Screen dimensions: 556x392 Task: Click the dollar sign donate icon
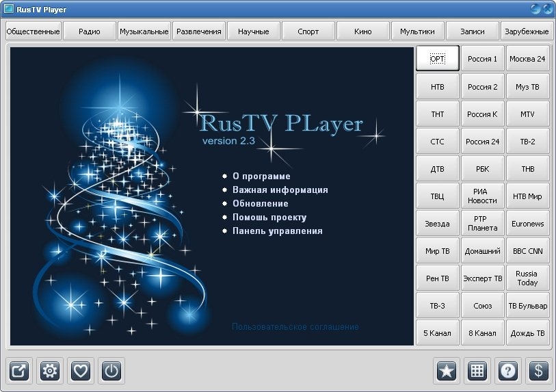(x=539, y=371)
